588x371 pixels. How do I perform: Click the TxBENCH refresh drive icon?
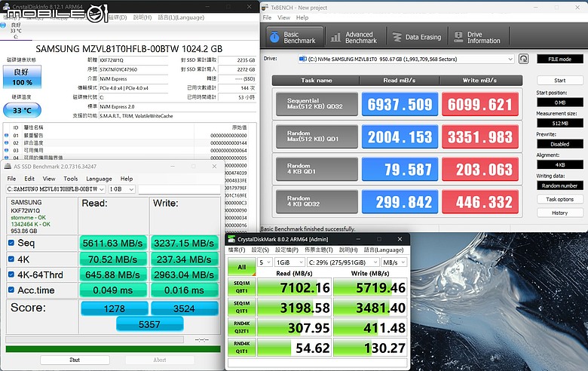[x=523, y=59]
